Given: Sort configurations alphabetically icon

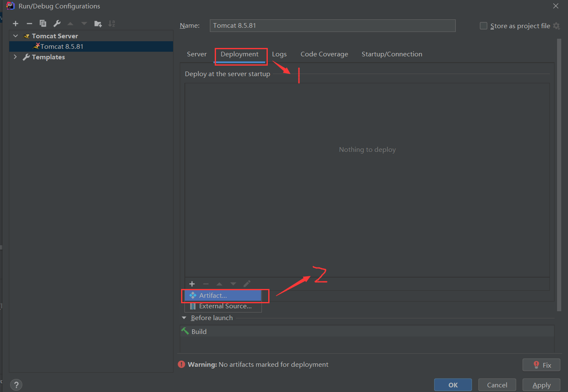Looking at the screenshot, I should (x=112, y=24).
